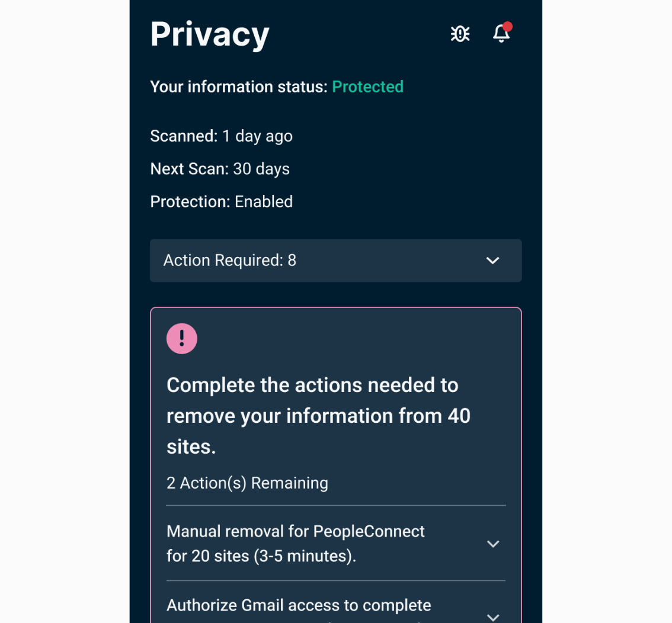Screen dimensions: 672x623
Task: Click the Scanned: 1 day ago line
Action: (221, 136)
